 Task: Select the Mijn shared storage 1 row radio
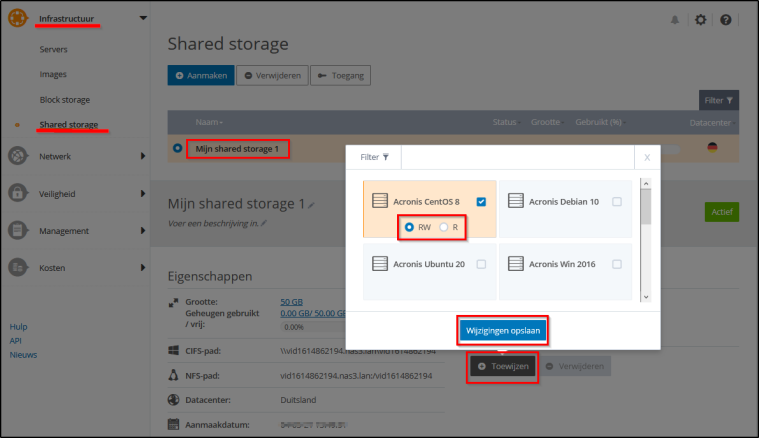178,148
